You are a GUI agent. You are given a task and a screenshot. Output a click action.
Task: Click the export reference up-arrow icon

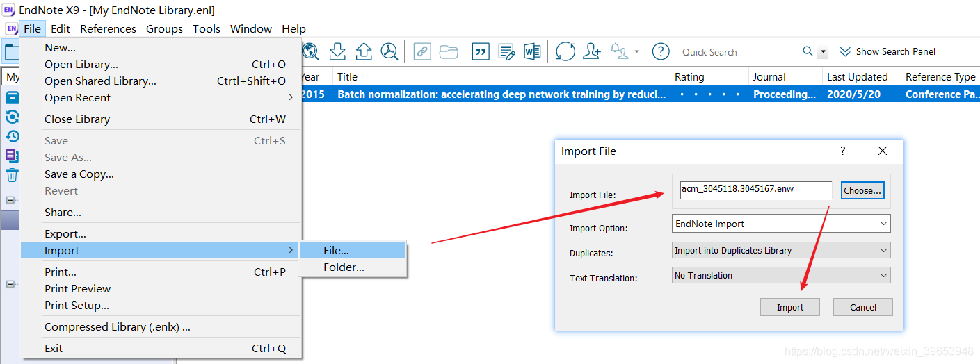(x=364, y=51)
